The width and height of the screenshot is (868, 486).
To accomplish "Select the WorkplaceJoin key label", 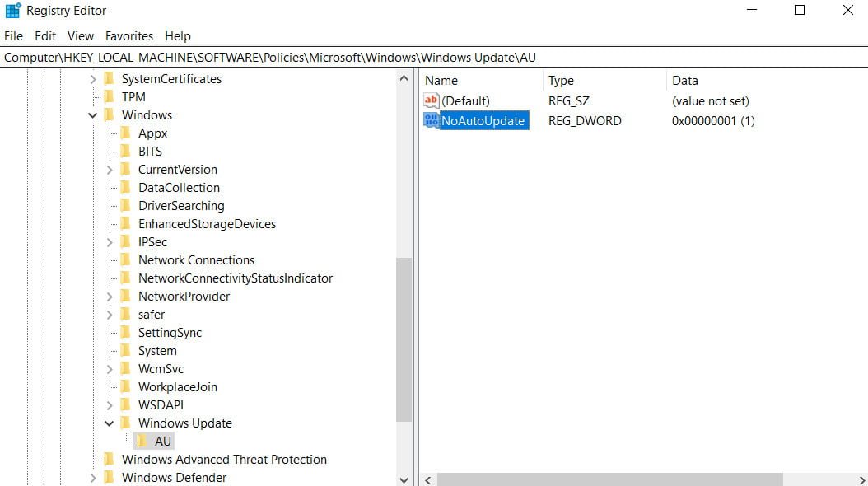I will [x=178, y=387].
